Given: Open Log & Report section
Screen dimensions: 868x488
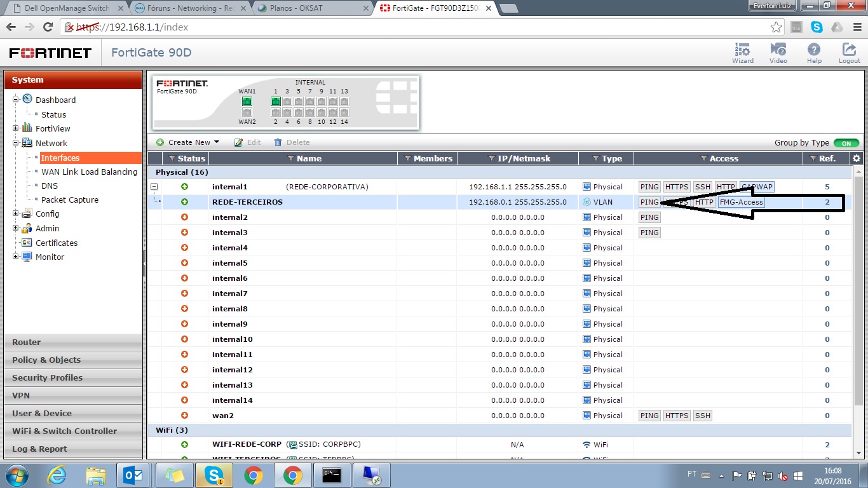Looking at the screenshot, I should point(73,449).
